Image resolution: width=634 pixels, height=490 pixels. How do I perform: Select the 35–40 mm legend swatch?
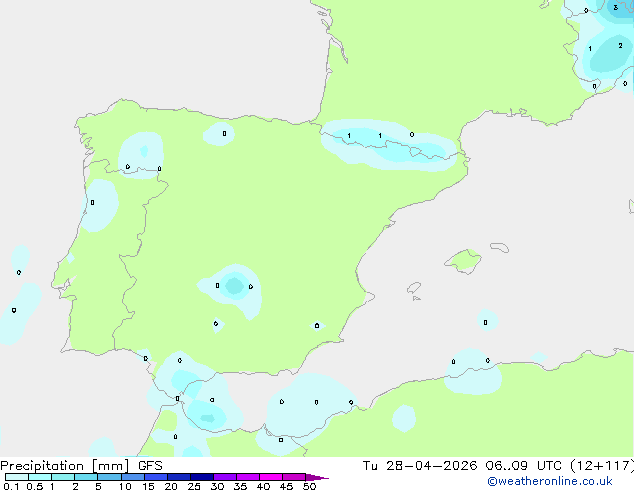coord(248,477)
